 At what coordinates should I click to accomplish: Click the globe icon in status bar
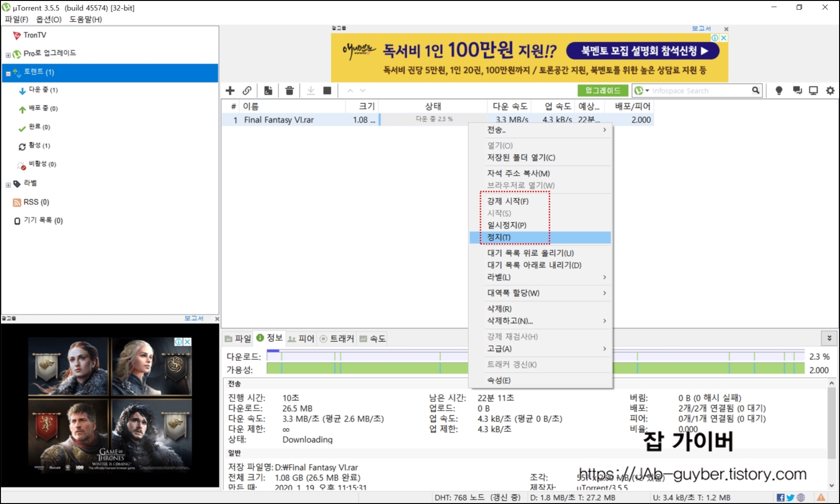[801, 498]
